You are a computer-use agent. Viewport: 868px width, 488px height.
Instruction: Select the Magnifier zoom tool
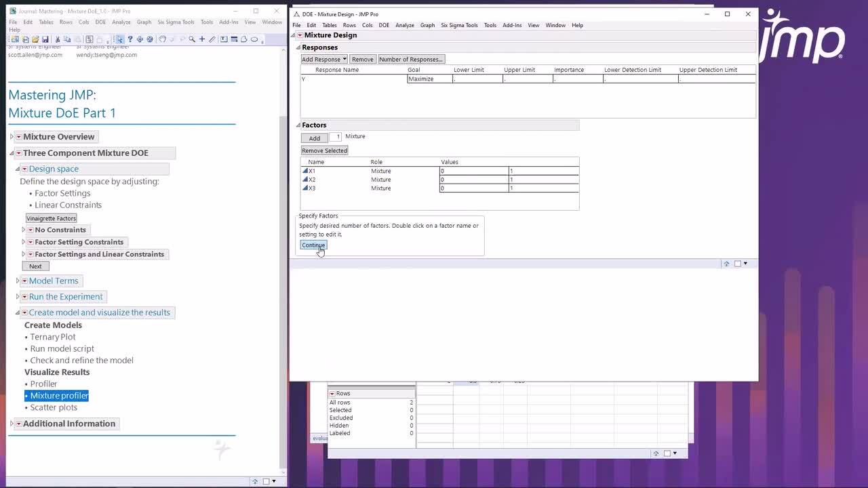click(191, 39)
